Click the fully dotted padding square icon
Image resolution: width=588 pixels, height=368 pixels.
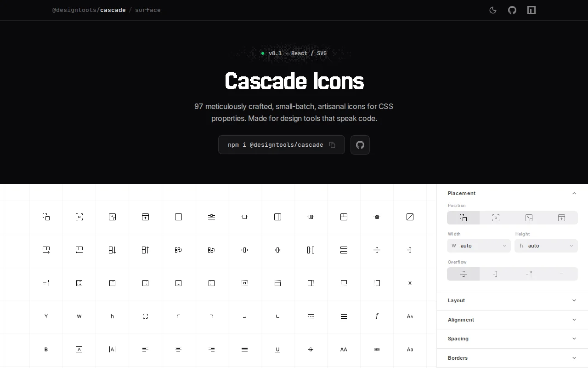tap(79, 283)
